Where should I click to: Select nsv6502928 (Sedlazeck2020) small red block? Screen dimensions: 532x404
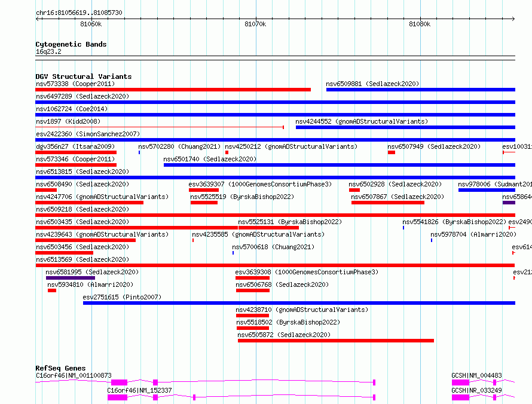[x=354, y=190]
